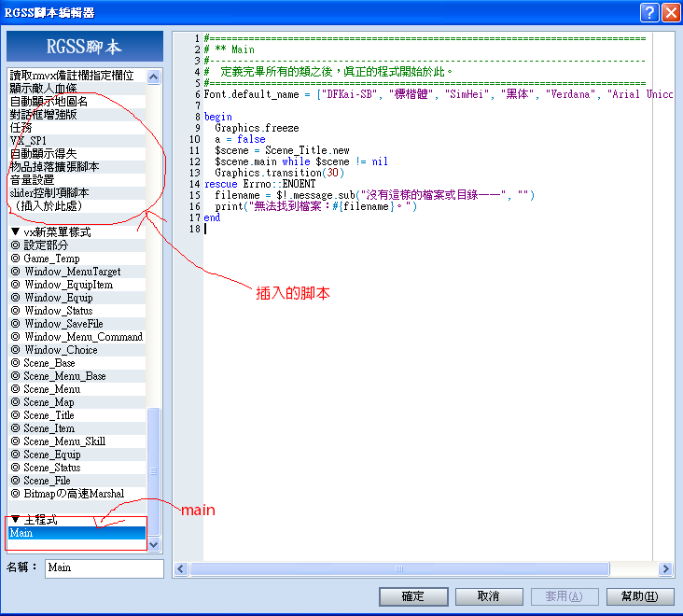
Task: Select the Scene_Item script
Action: pos(77,428)
